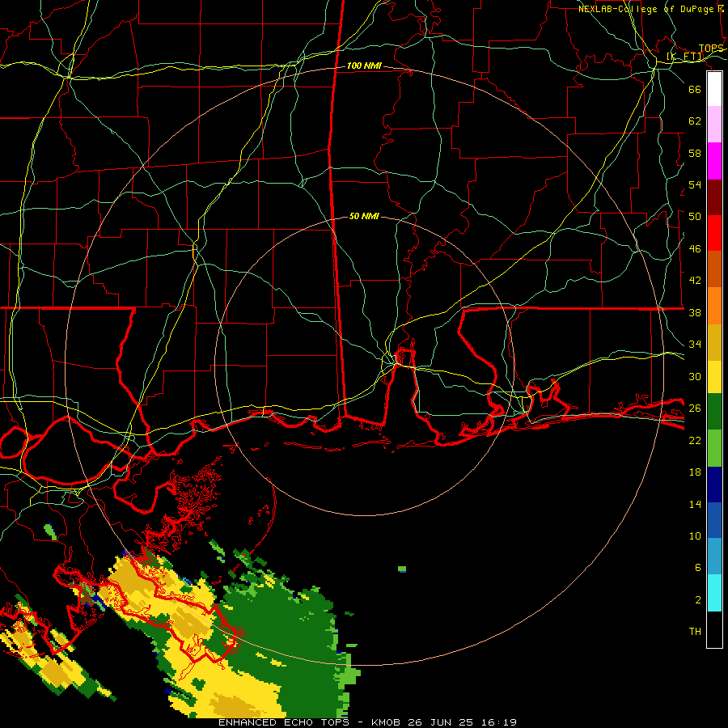Click the white swatch in the tops legend
This screenshot has height=728, width=728.
coord(714,89)
